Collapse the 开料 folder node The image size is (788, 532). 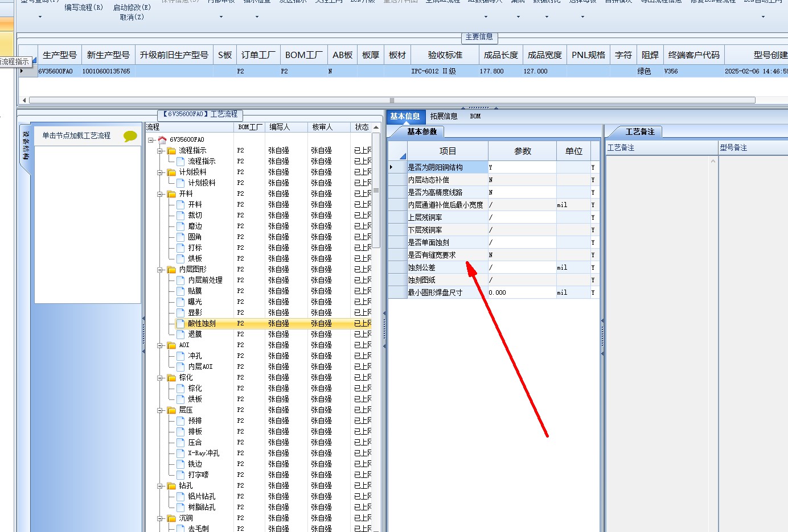160,194
